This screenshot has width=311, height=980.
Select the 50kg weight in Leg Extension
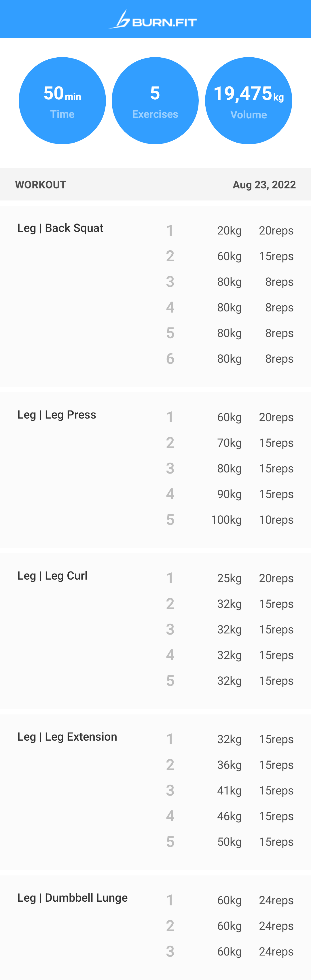pyautogui.click(x=229, y=842)
